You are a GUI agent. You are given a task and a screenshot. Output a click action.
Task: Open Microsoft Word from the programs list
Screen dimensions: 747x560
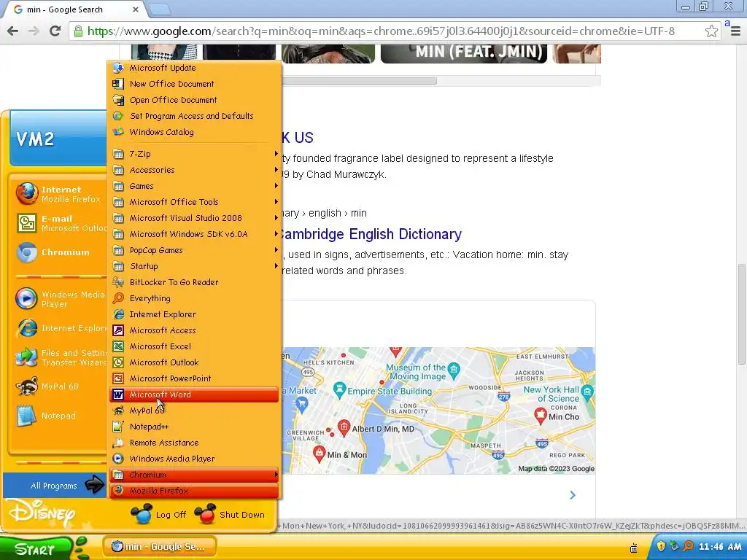point(194,394)
